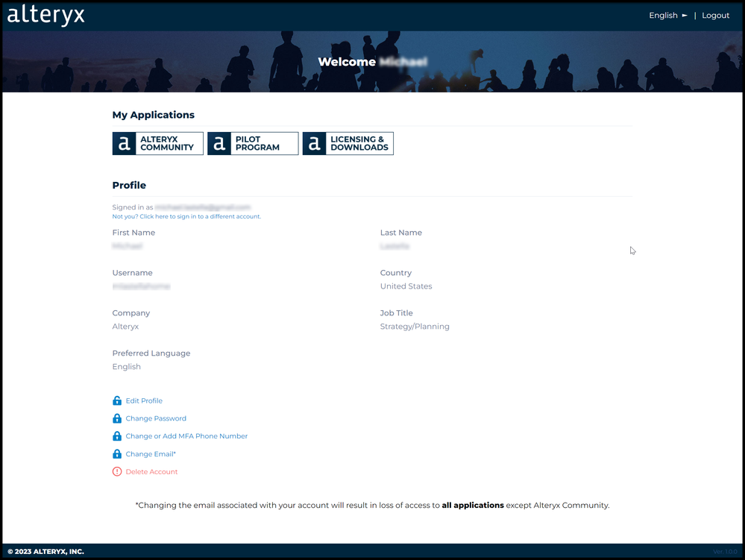Click the 'Ver. 1.0.0' footer version text
The height and width of the screenshot is (560, 745).
pyautogui.click(x=725, y=552)
